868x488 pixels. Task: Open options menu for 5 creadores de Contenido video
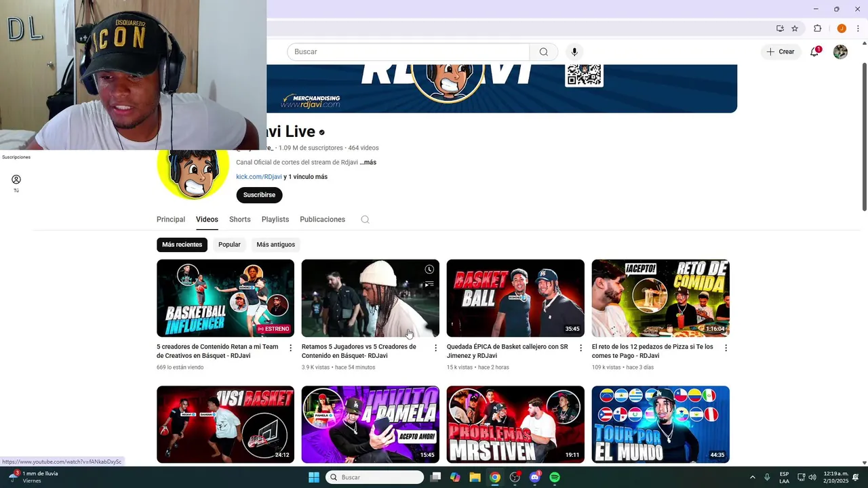(x=291, y=348)
